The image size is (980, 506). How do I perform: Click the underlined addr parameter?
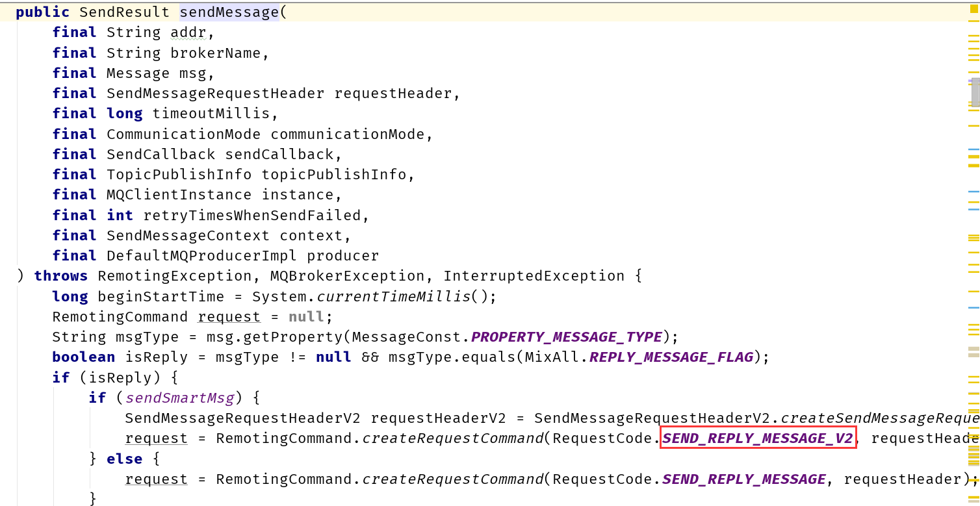click(x=188, y=32)
